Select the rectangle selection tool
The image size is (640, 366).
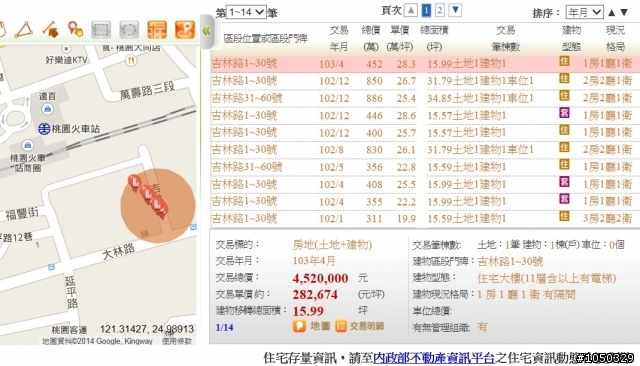pyautogui.click(x=101, y=30)
